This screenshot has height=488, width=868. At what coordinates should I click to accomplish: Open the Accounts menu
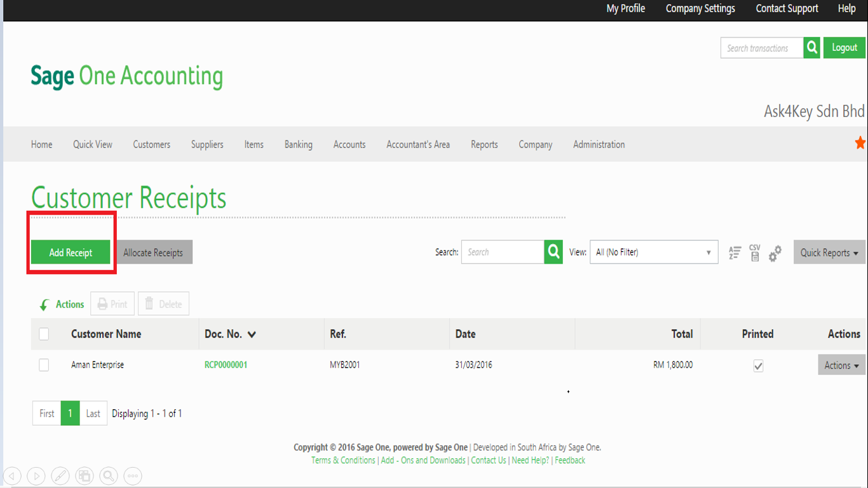(x=349, y=144)
